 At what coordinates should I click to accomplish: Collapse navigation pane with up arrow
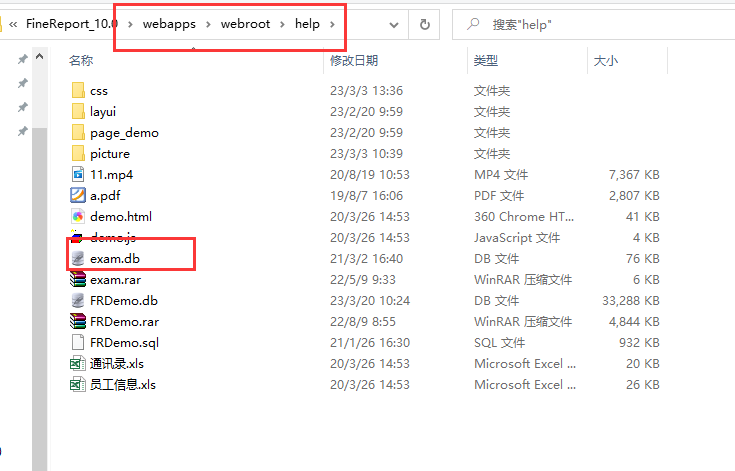pyautogui.click(x=40, y=57)
